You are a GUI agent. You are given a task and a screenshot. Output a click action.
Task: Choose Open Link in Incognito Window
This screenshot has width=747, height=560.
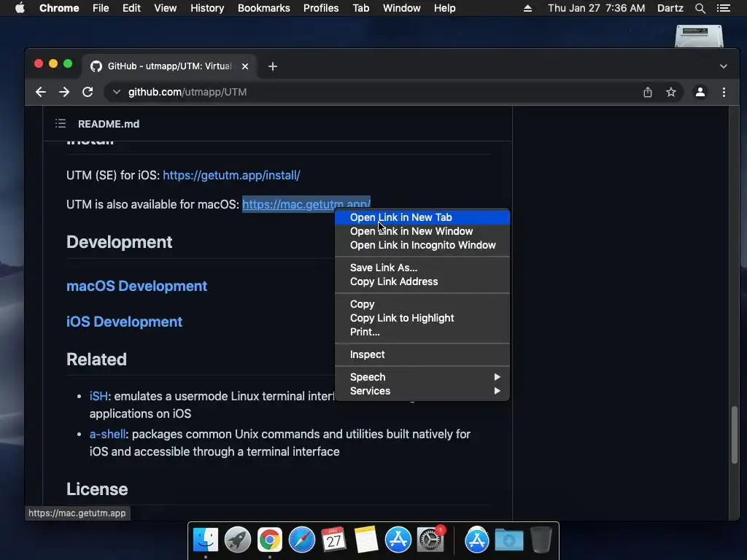coord(422,245)
